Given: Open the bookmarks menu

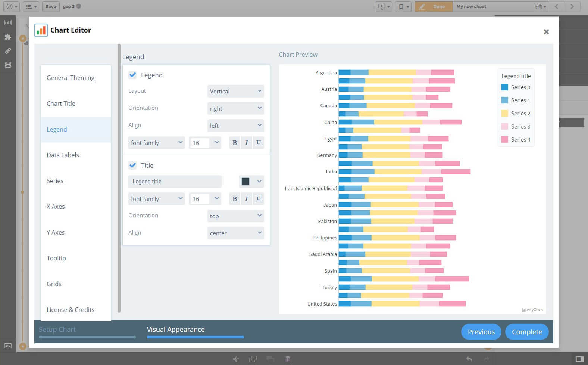Looking at the screenshot, I should (x=403, y=6).
